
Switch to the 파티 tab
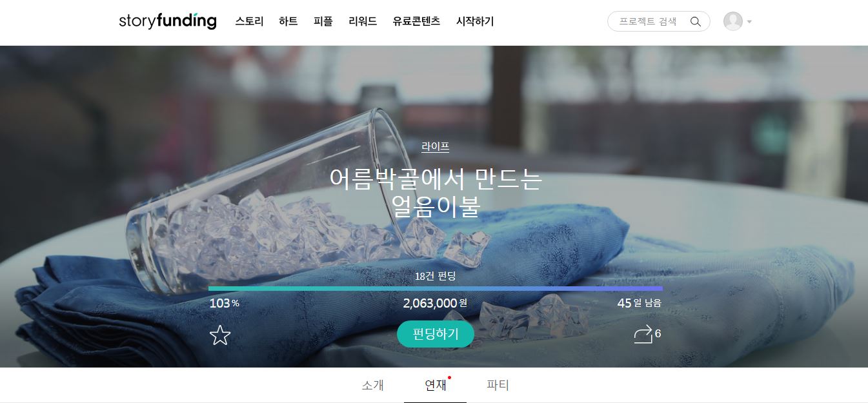[x=498, y=386]
